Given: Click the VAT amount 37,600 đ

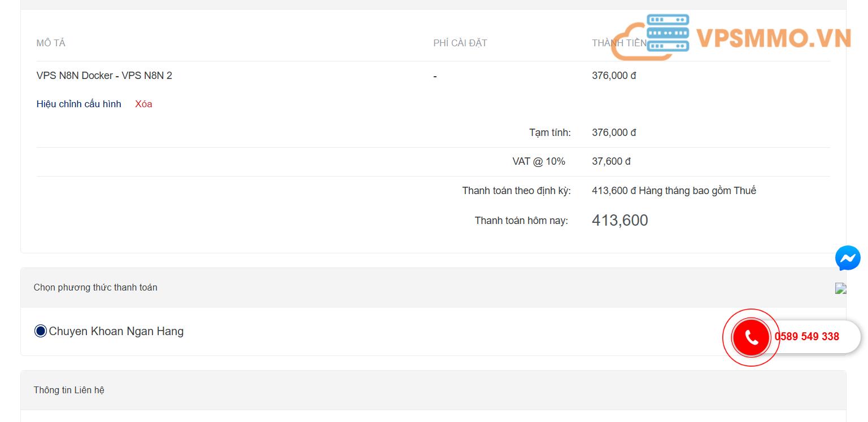Looking at the screenshot, I should point(611,161).
